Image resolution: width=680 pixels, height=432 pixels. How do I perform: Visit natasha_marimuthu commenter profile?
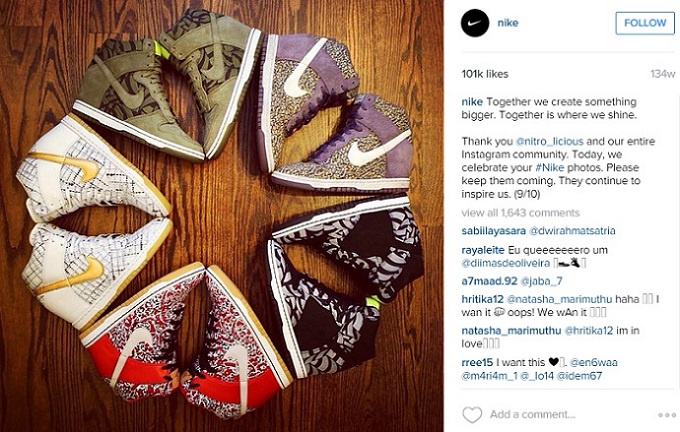click(511, 331)
